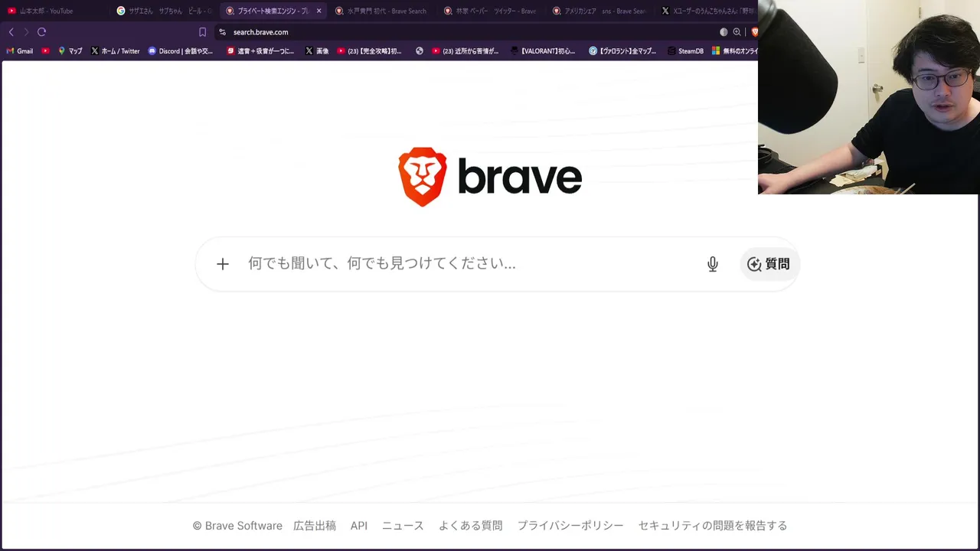Open the 広告出稿 footer link

[x=315, y=526]
